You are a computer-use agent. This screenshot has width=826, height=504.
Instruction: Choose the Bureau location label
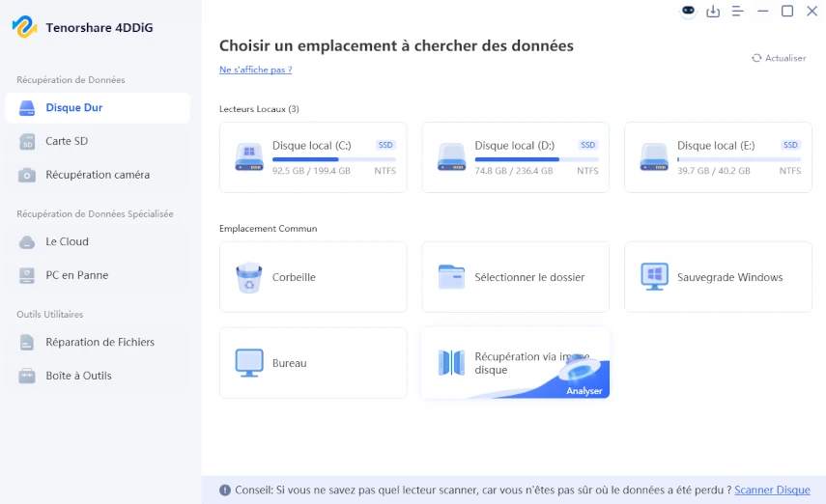click(x=289, y=363)
